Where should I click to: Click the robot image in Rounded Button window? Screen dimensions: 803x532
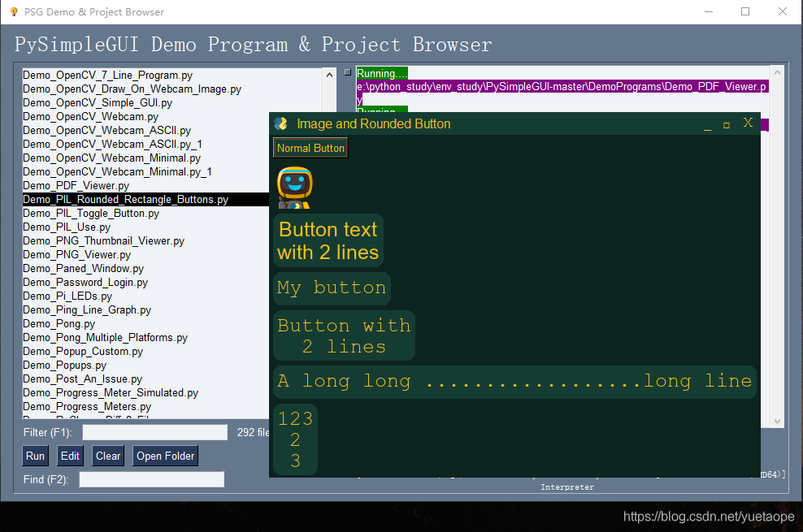point(294,188)
